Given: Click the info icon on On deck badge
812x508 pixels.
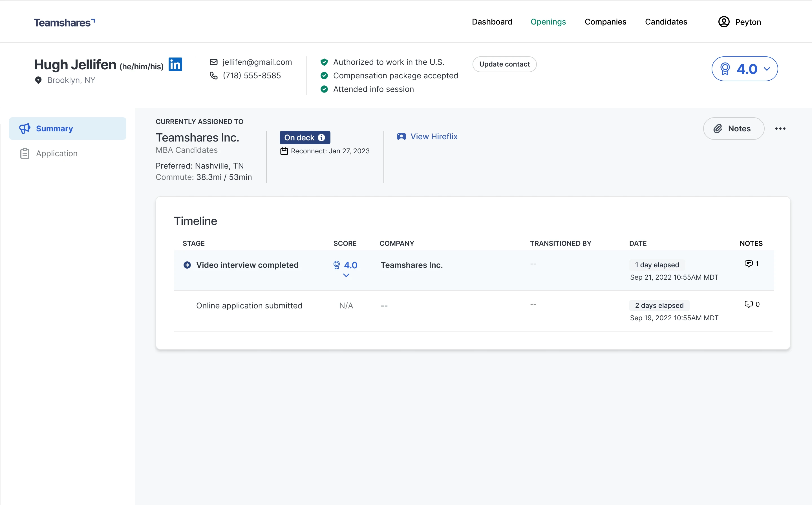Looking at the screenshot, I should point(321,137).
